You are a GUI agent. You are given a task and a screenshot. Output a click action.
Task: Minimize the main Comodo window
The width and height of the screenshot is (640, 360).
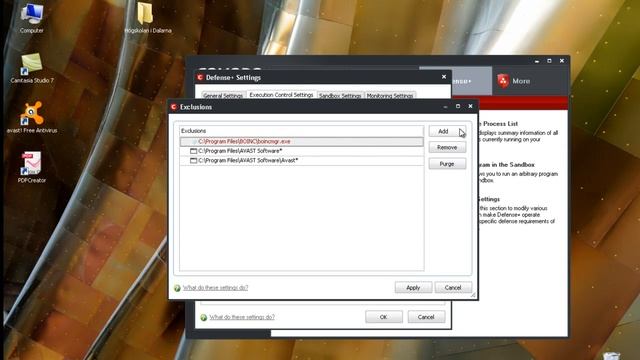click(537, 61)
